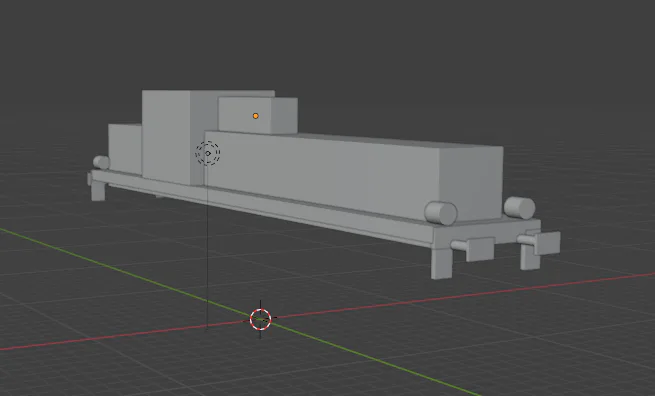Viewport: 655px width, 396px height.
Task: Click the small roof box on top of cab
Action: click(x=258, y=116)
